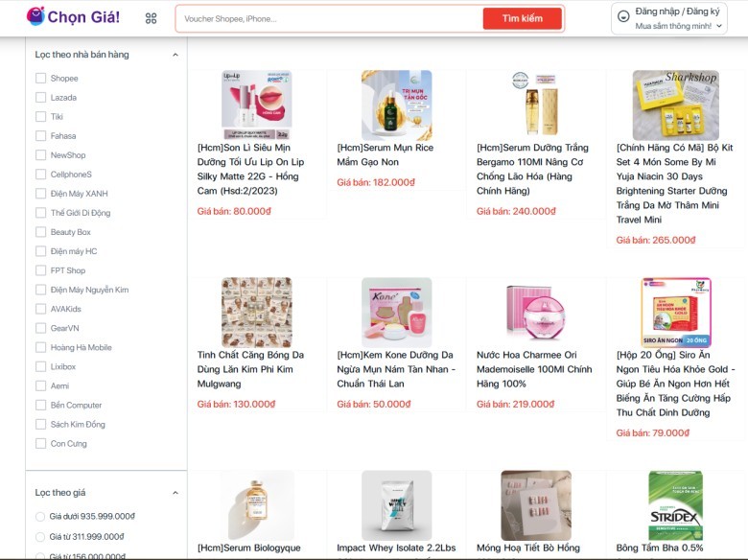Tick the Điện Máy XANH checkbox
The width and height of the screenshot is (748, 560).
point(40,194)
